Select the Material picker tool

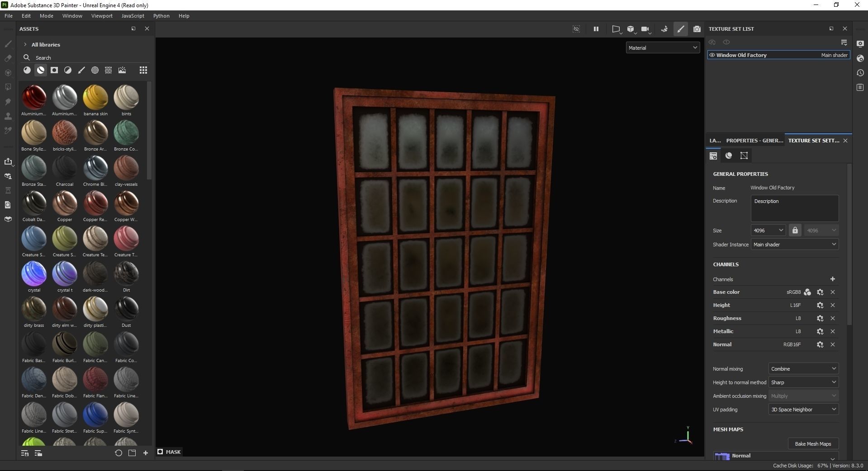(x=8, y=131)
